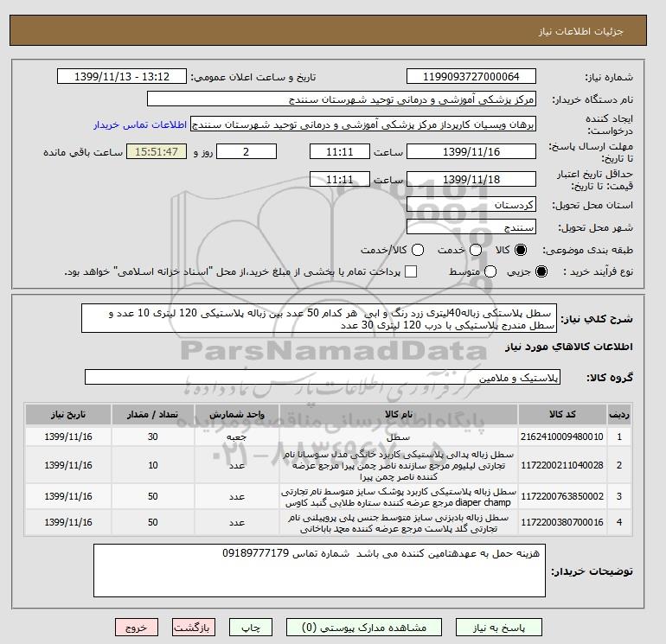Viewport: 666px width, 644px height.
Task: Click the خروج exit button
Action: click(137, 627)
